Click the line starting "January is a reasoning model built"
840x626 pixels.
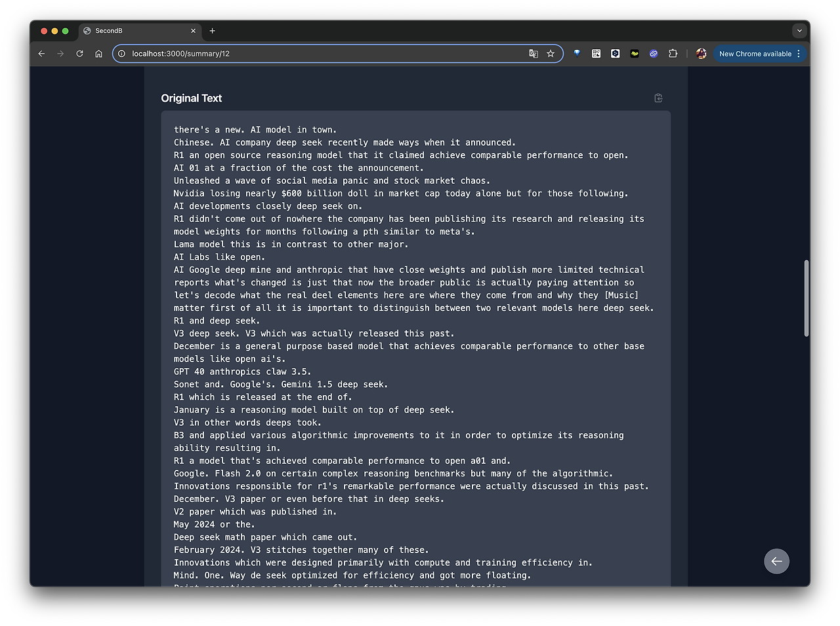(314, 410)
